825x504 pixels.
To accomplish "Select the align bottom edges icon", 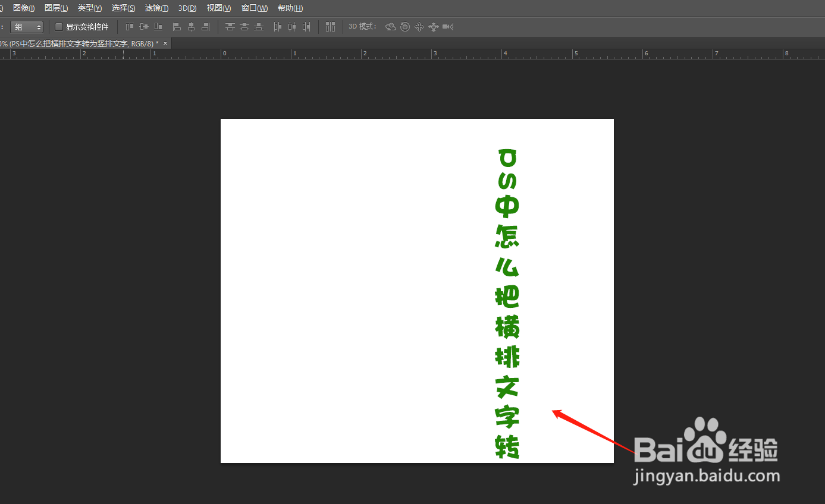I will [x=158, y=27].
